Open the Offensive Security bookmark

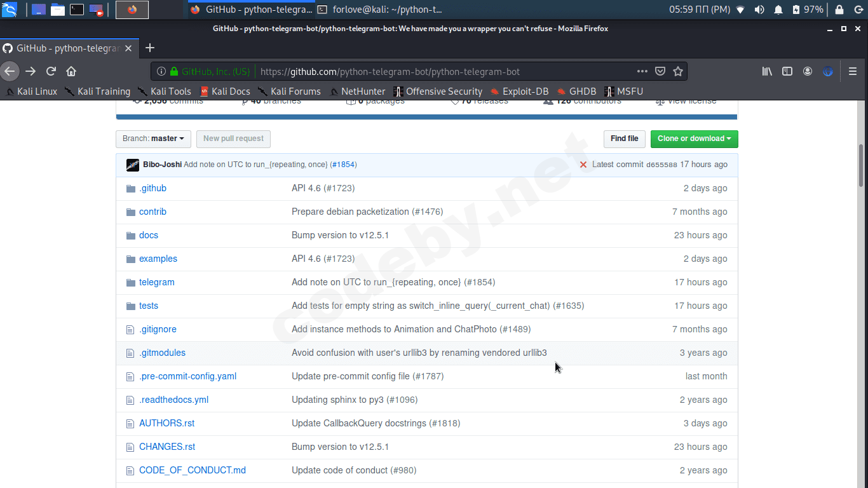coord(438,91)
